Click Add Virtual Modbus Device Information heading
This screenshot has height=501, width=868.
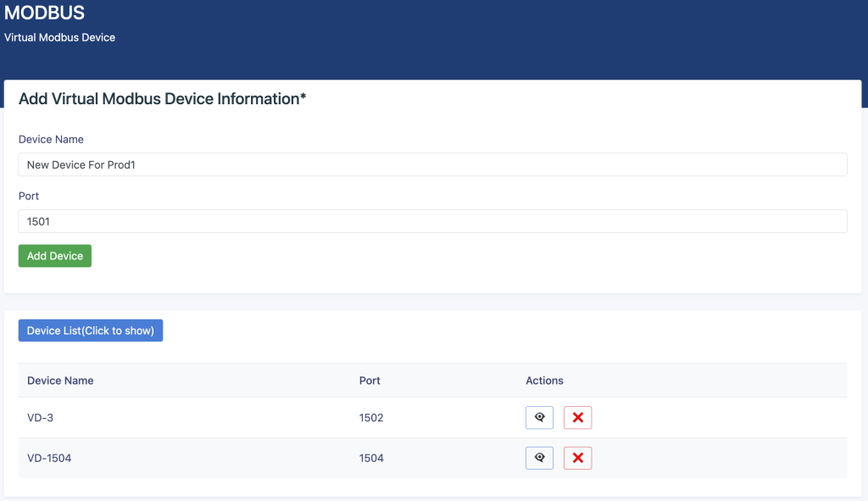162,98
